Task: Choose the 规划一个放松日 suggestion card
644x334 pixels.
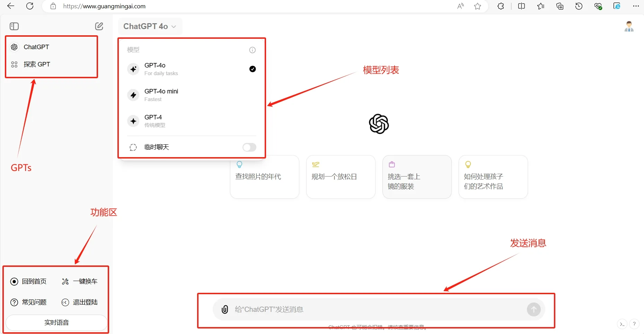Action: point(341,177)
